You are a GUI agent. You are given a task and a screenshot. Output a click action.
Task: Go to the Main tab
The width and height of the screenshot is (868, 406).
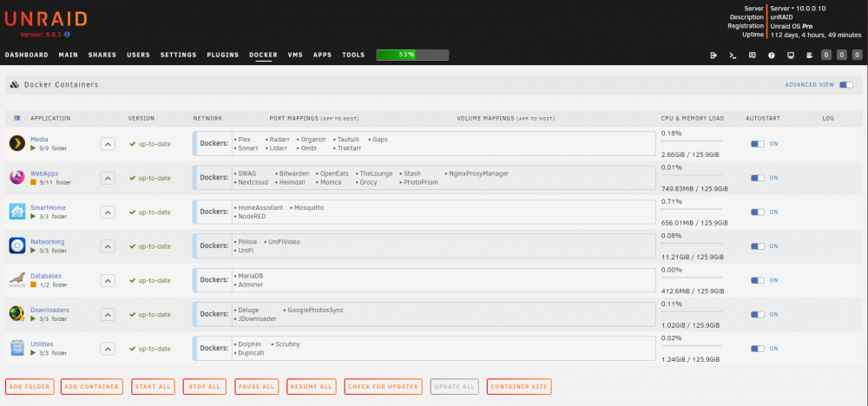point(68,56)
